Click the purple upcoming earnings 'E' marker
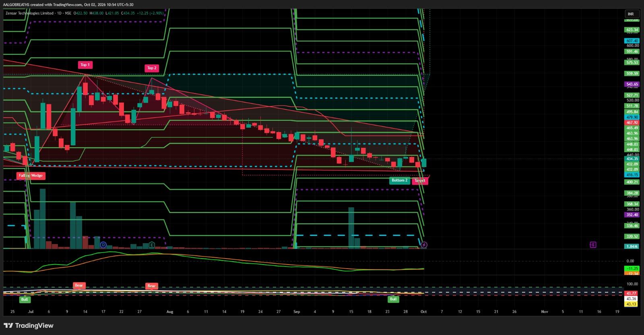This screenshot has height=335, width=644. [593, 244]
